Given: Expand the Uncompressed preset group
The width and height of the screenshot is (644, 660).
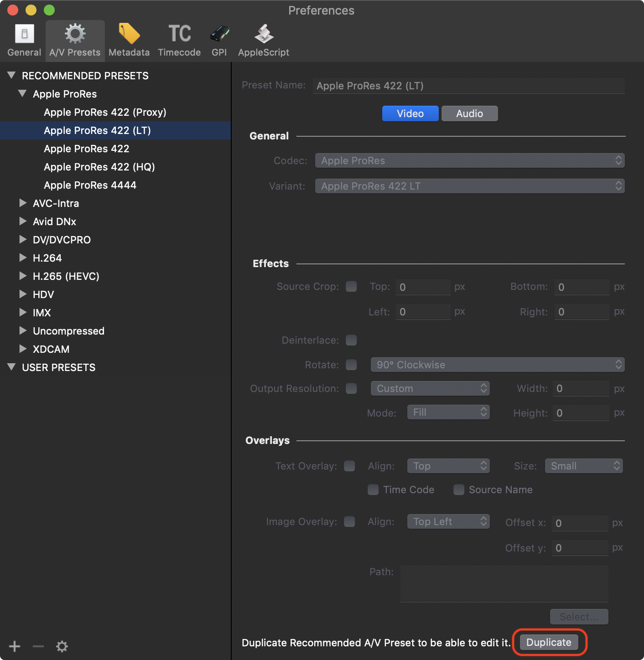Looking at the screenshot, I should tap(23, 330).
